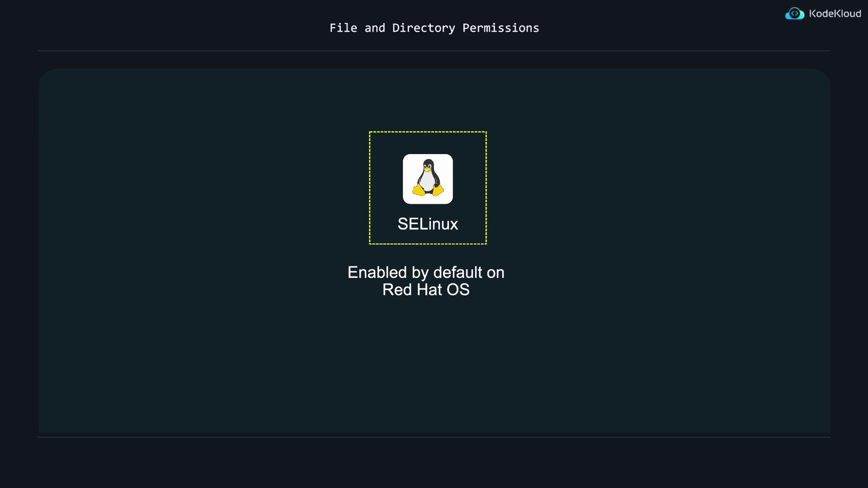Click the horizontal divider at slide bottom
The height and width of the screenshot is (488, 868).
click(434, 437)
